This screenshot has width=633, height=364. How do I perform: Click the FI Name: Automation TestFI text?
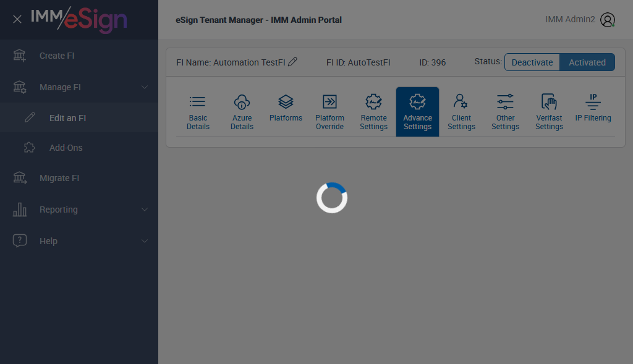click(231, 62)
